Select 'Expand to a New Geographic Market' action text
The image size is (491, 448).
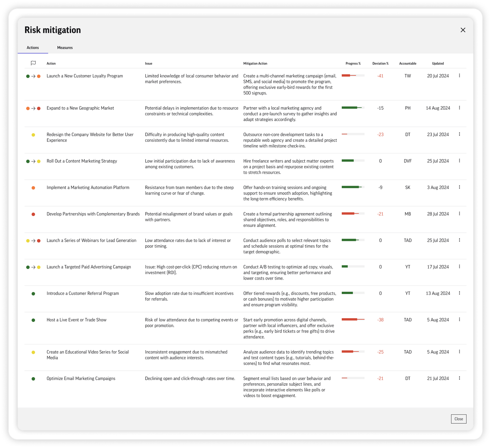[80, 108]
